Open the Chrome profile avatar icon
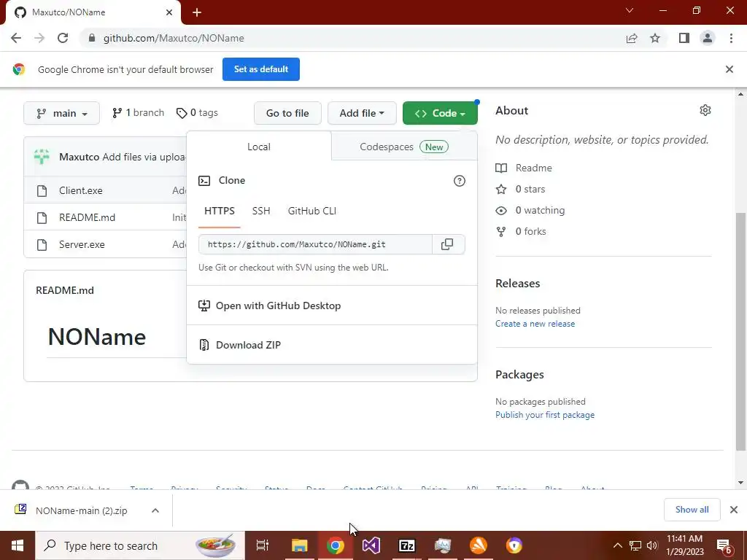The width and height of the screenshot is (747, 560). pos(708,38)
